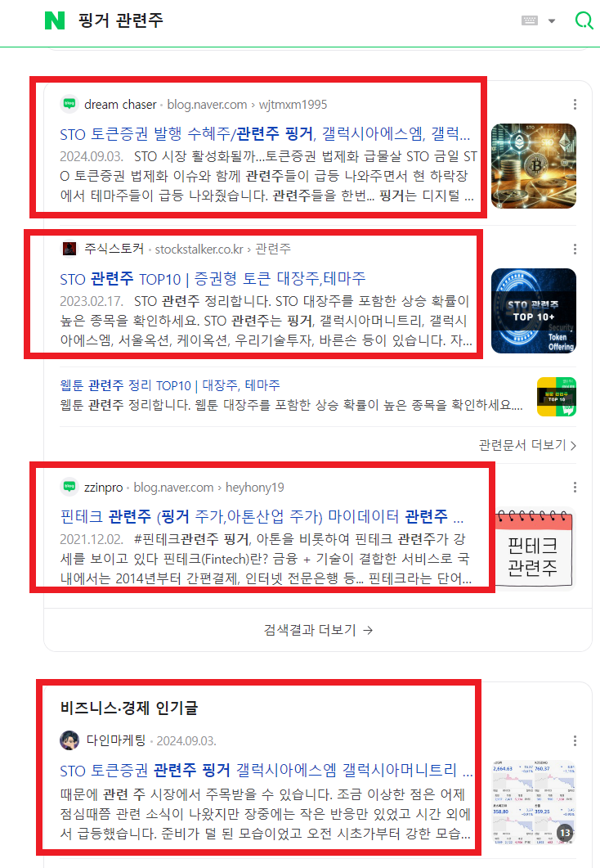600x868 pixels.
Task: Click the 다인마케팅 post snippet text
Action: (x=266, y=814)
